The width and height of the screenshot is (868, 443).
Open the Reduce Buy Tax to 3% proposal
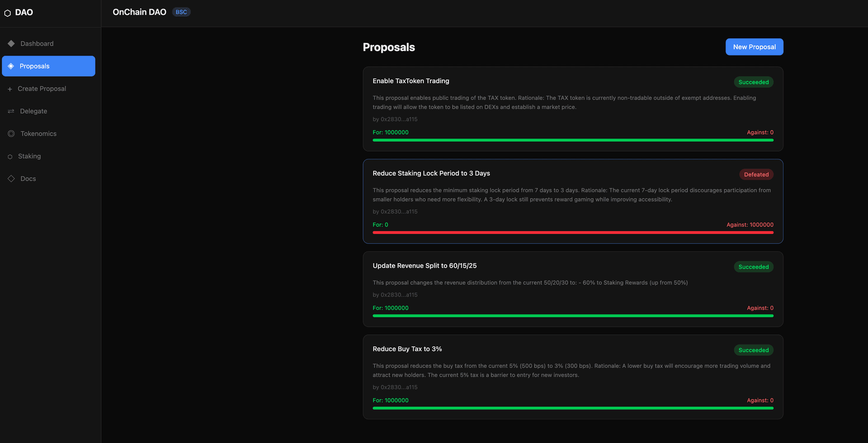click(x=407, y=349)
